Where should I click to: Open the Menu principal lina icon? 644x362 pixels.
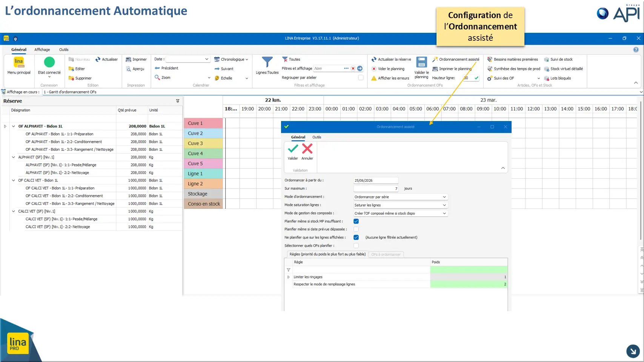(x=19, y=62)
